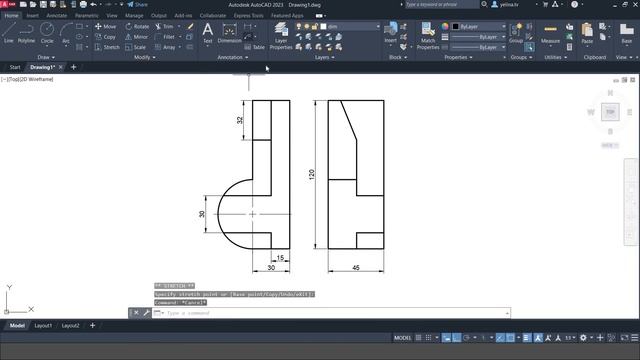Open the Insert ribbon tab
The height and width of the screenshot is (360, 640).
[32, 16]
